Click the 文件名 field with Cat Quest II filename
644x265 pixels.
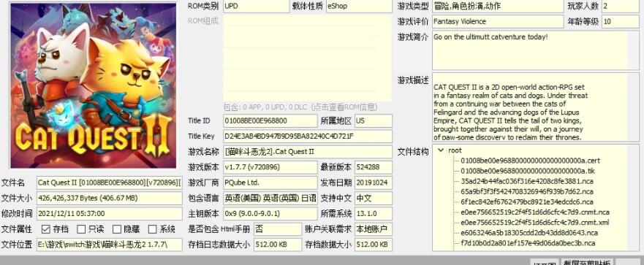(109, 183)
